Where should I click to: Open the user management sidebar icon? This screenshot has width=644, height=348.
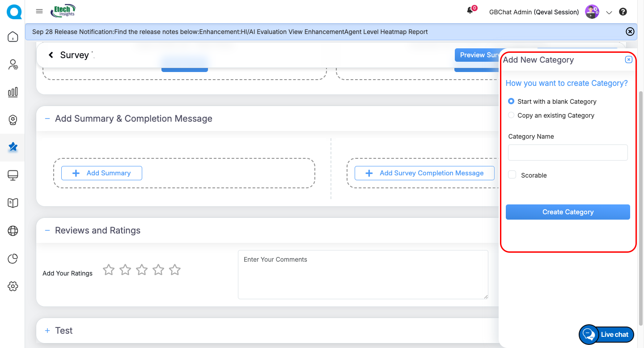pyautogui.click(x=13, y=65)
